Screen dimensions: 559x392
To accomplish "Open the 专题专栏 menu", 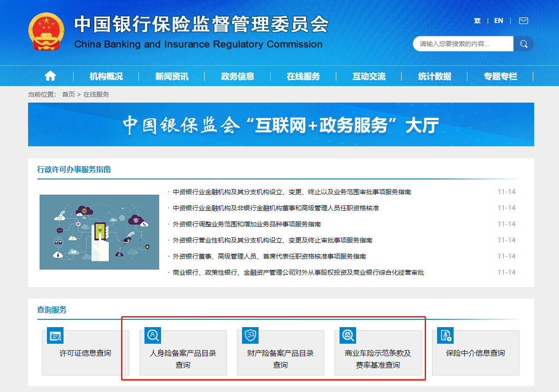I will tap(501, 76).
